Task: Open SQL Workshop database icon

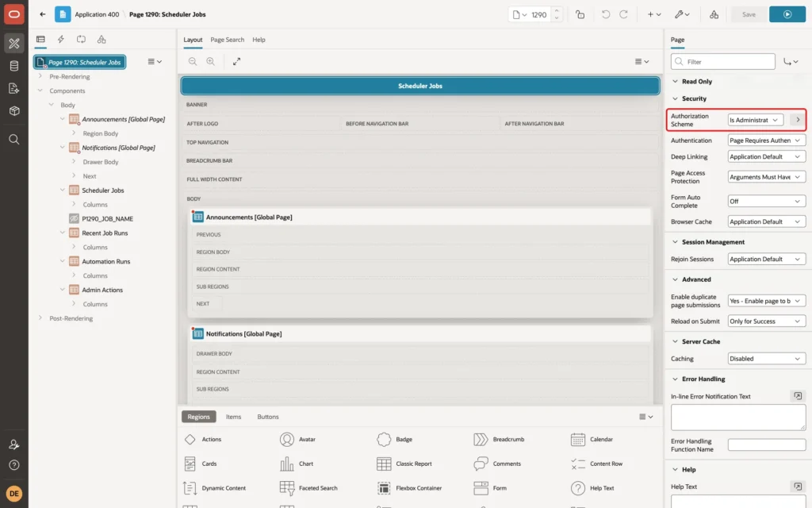Action: (x=14, y=66)
